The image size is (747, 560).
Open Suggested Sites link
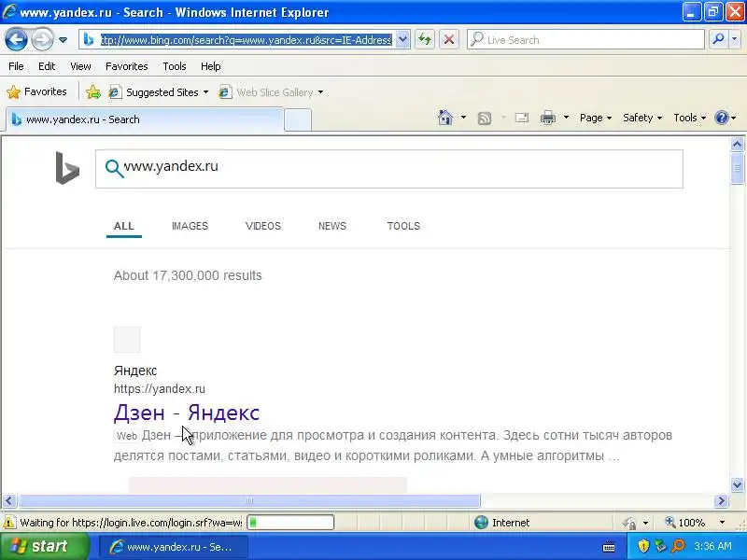[x=153, y=91]
